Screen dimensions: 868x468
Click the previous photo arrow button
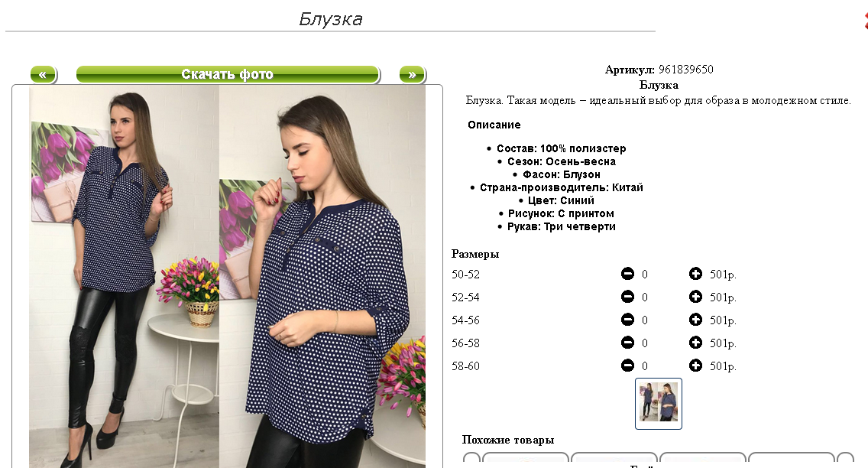tap(44, 74)
